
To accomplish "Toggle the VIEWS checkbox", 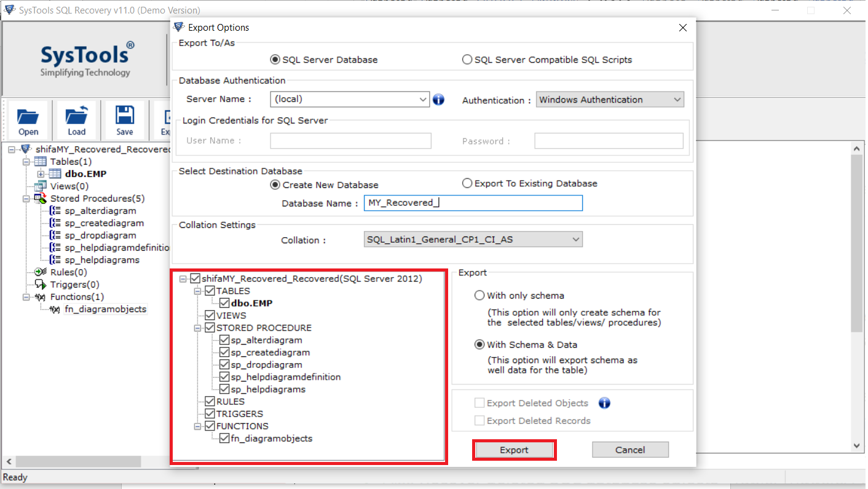I will [x=210, y=316].
